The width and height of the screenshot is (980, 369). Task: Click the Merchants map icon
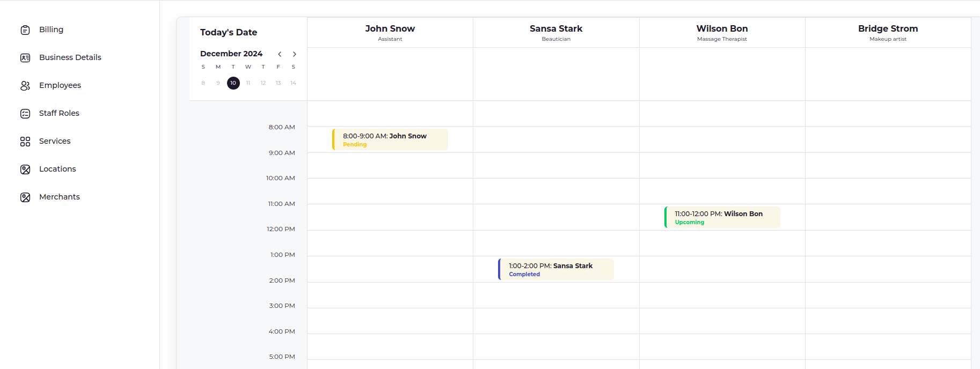click(25, 197)
